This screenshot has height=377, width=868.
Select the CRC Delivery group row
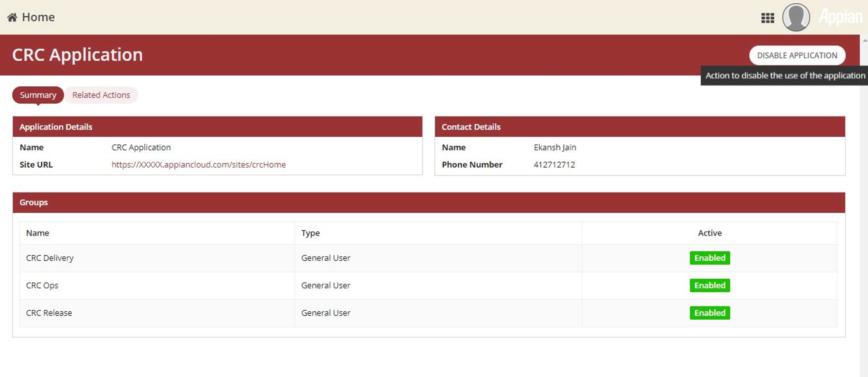(x=428, y=258)
